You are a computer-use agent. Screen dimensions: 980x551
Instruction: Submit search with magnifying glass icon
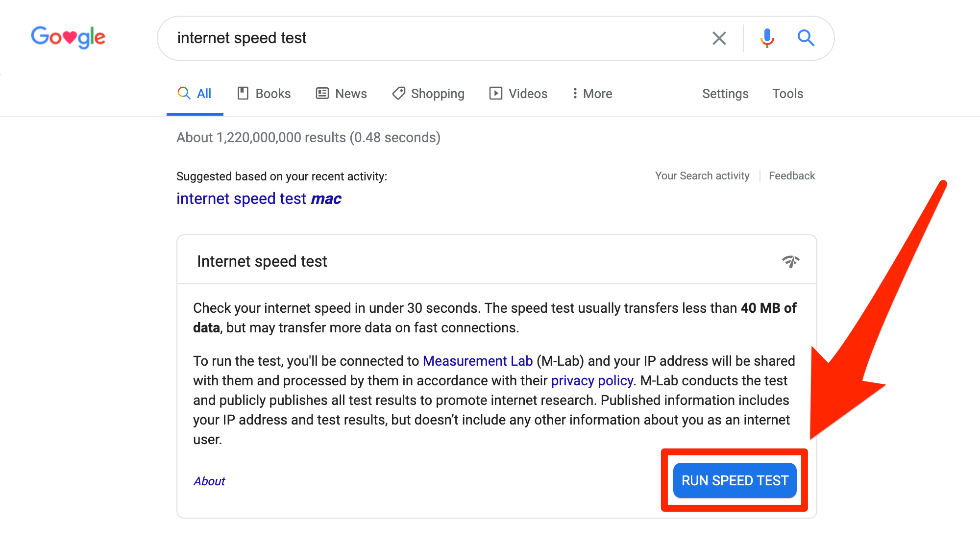tap(806, 38)
